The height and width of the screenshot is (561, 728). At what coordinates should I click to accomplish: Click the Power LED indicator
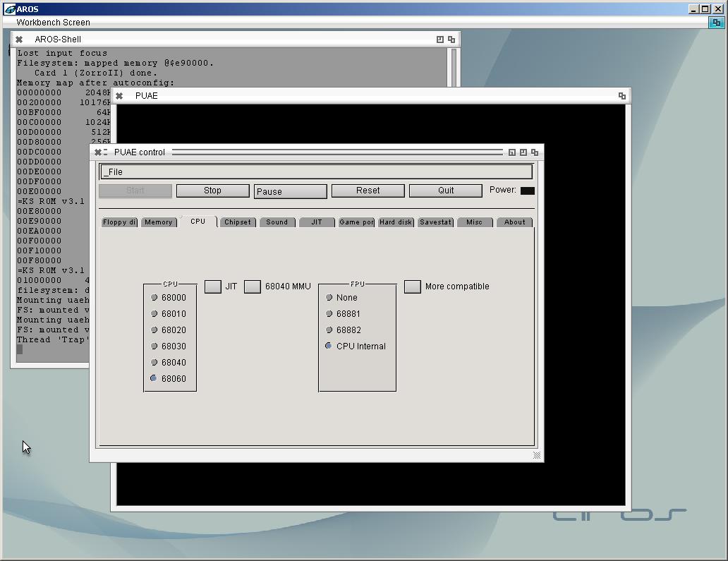(528, 191)
